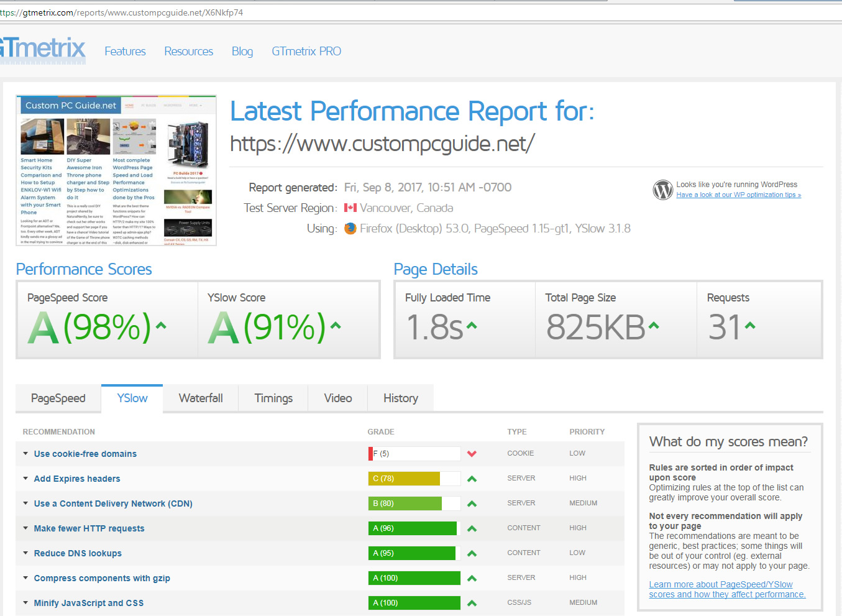Switch to the PageSpeed tab
Image resolution: width=842 pixels, height=616 pixels.
pos(58,398)
